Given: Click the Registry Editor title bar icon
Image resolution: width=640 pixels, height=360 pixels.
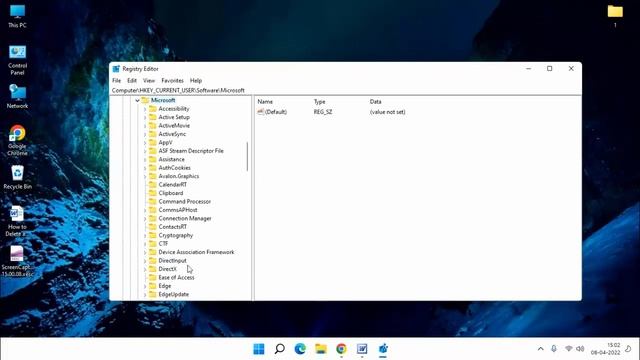Looking at the screenshot, I should pos(116,69).
